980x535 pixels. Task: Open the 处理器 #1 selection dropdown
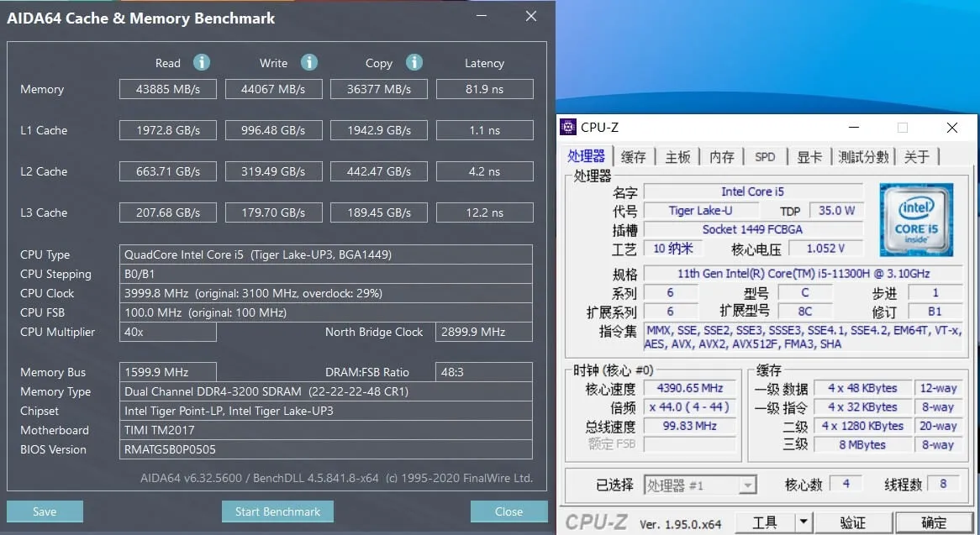pyautogui.click(x=701, y=485)
